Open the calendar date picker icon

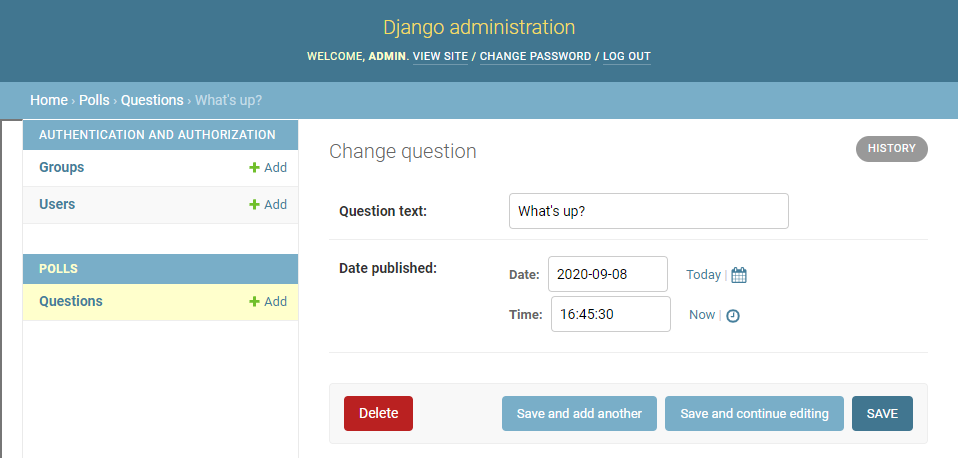click(739, 275)
